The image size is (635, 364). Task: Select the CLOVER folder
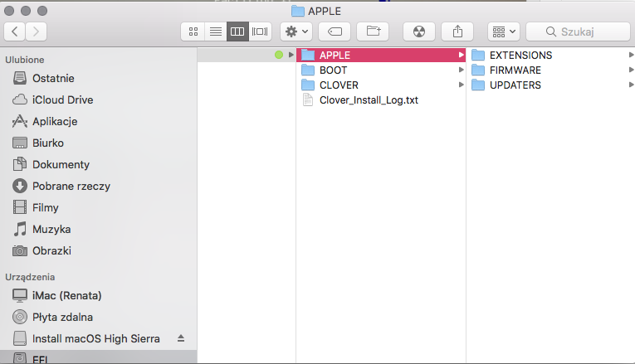point(381,85)
